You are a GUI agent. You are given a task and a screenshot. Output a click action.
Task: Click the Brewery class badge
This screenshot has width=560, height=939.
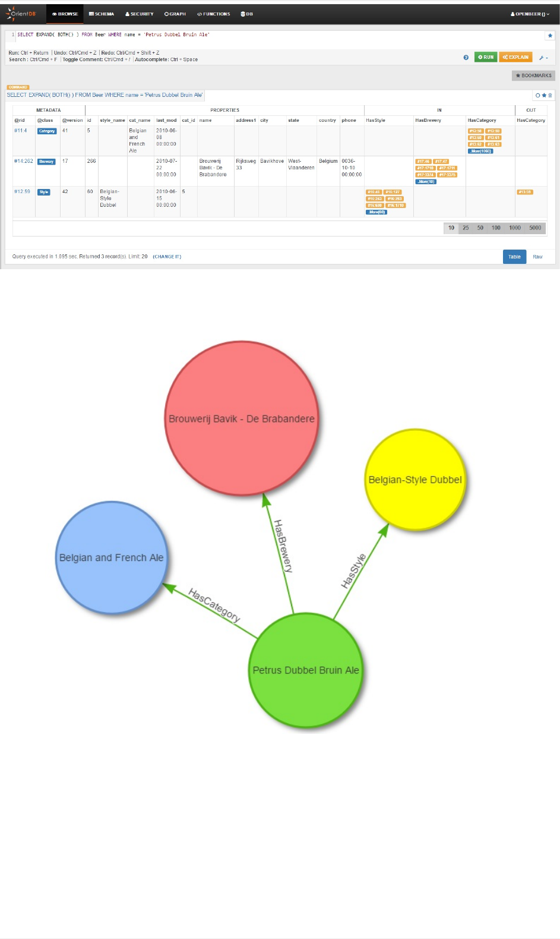click(x=46, y=162)
